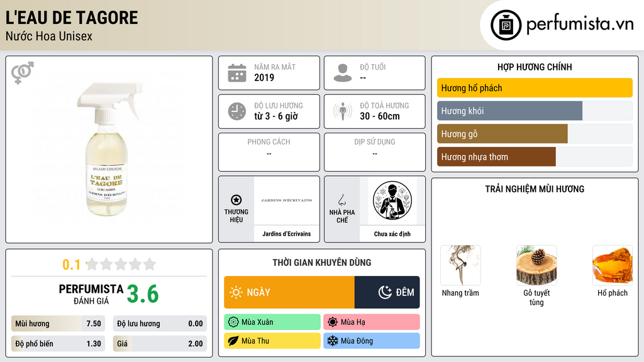Click the Hương hổ phách accord bar
This screenshot has width=644, height=362.
pyautogui.click(x=535, y=88)
